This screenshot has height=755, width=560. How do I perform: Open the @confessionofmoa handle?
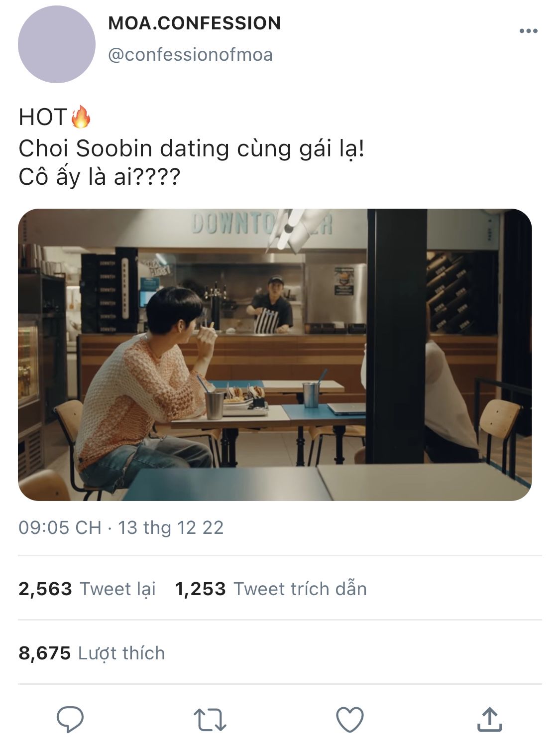191,55
